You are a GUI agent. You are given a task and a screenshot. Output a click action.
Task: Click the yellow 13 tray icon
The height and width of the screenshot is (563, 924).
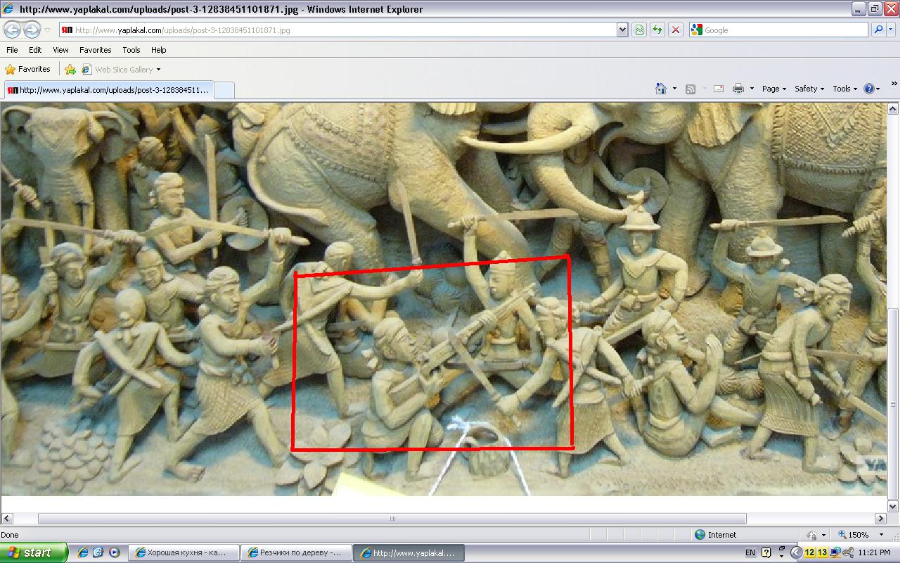823,553
